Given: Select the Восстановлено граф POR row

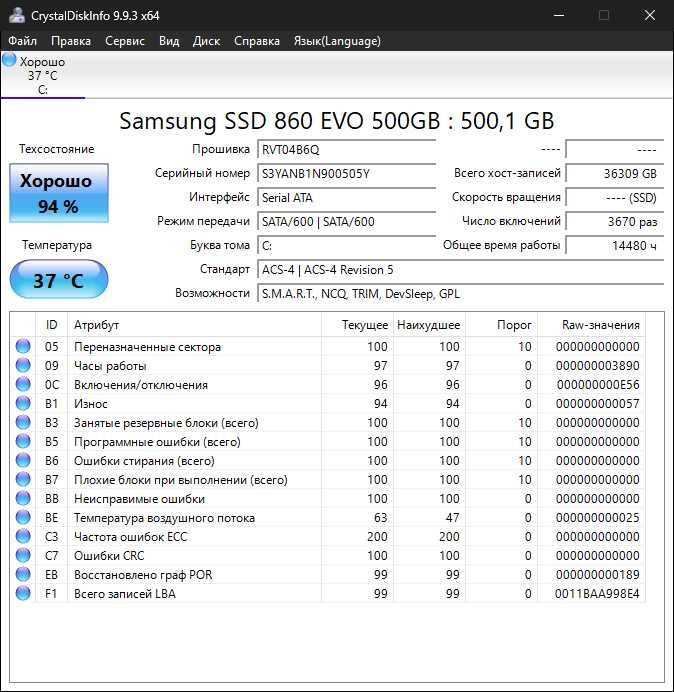Looking at the screenshot, I should click(328, 574).
